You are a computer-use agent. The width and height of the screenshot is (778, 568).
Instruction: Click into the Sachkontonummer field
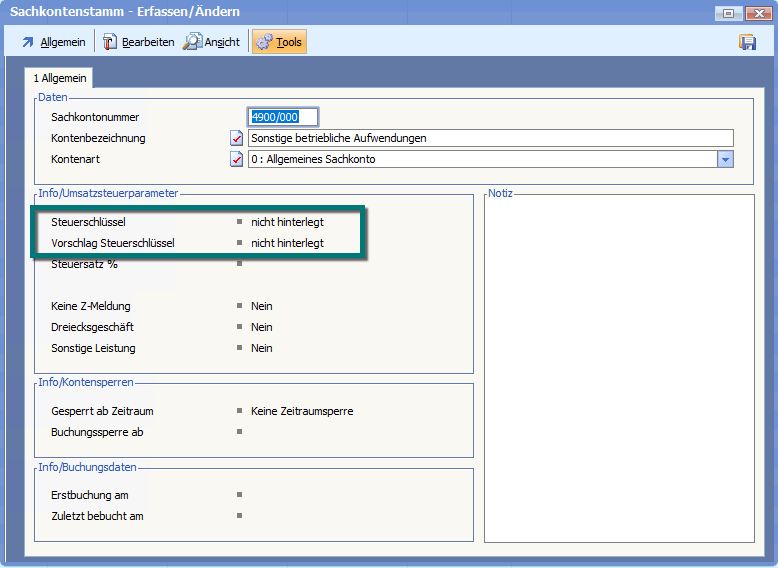[x=283, y=117]
